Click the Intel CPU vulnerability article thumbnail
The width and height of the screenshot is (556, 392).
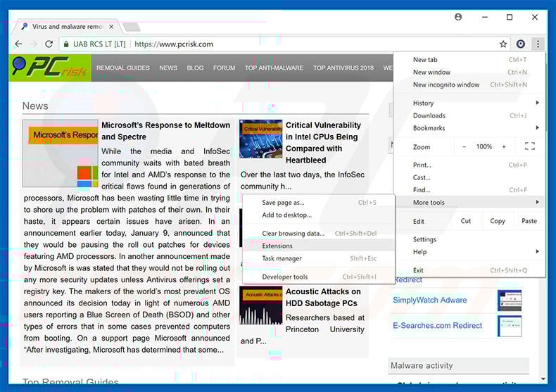[x=261, y=139]
